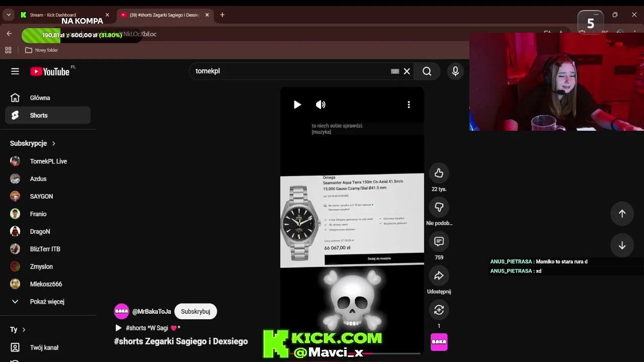Go back with the browser back arrow

pos(9,34)
